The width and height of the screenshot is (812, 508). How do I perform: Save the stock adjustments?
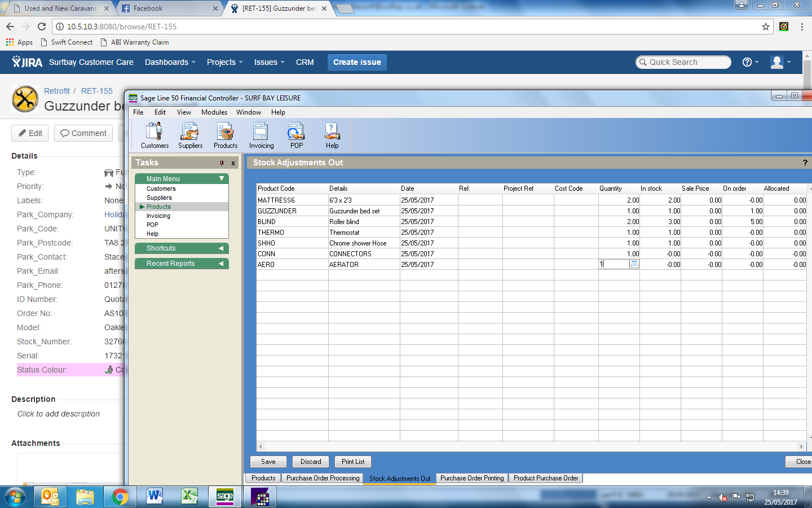click(268, 462)
